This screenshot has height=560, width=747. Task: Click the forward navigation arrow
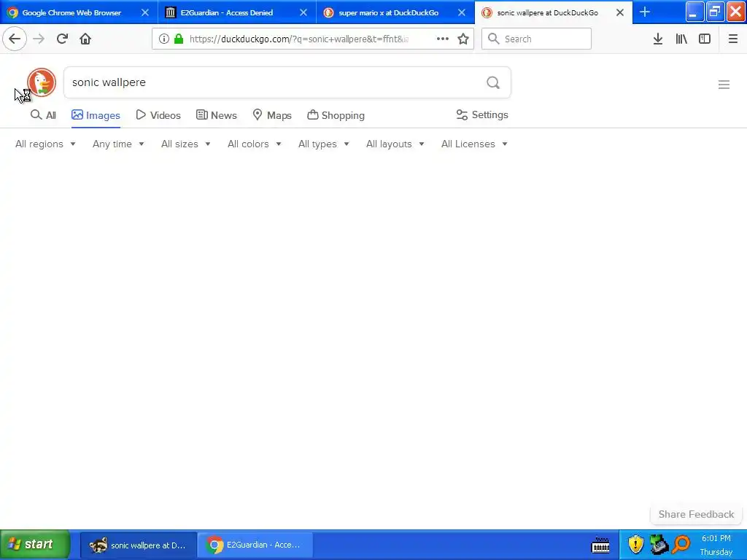coord(39,39)
